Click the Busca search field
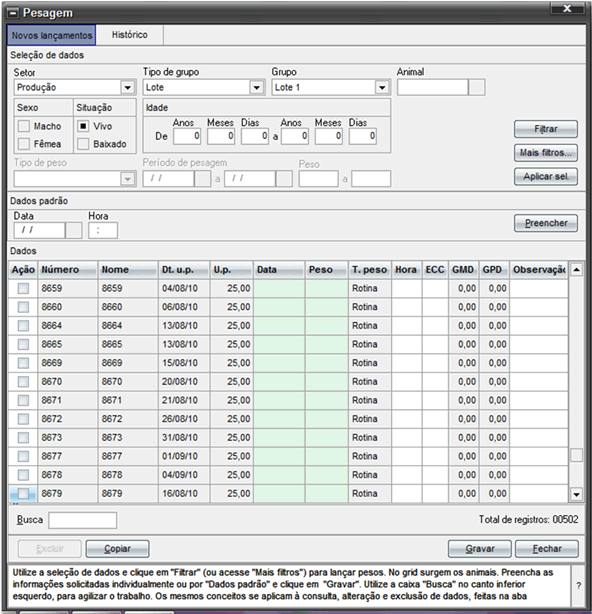The image size is (592, 614). 83,520
